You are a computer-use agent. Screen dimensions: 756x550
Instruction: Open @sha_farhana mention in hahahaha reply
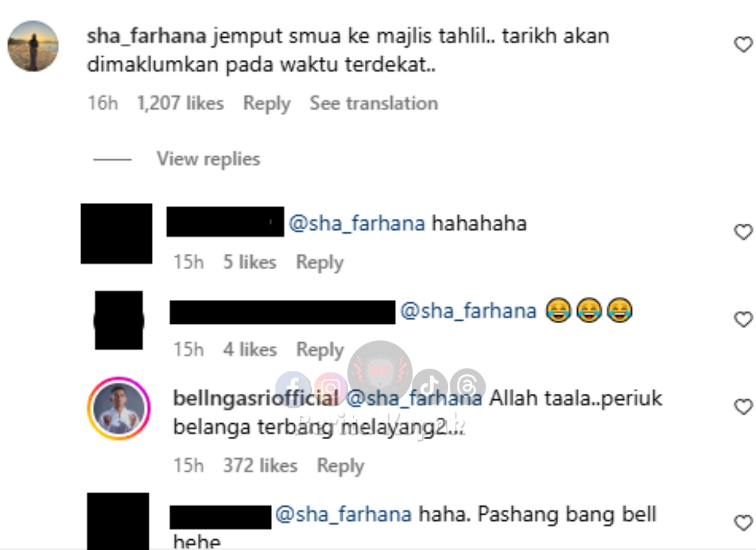(357, 224)
